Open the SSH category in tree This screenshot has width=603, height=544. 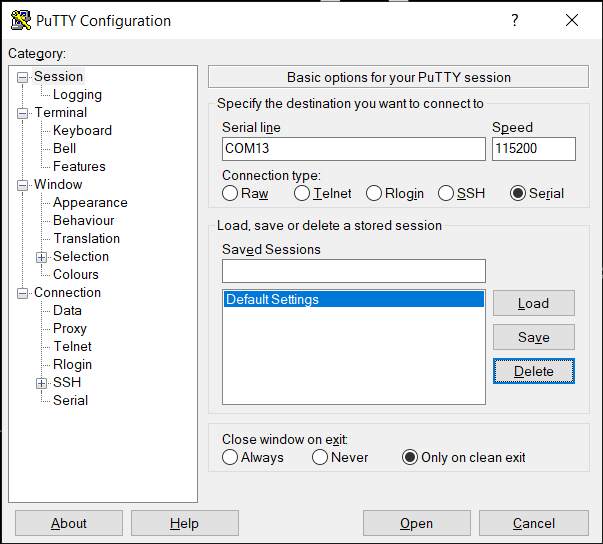67,383
